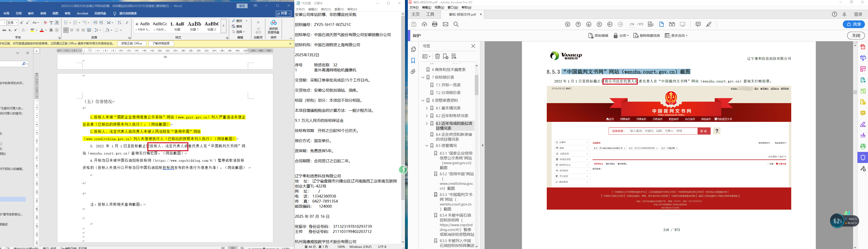Toggle center text alignment in Word

click(72, 30)
